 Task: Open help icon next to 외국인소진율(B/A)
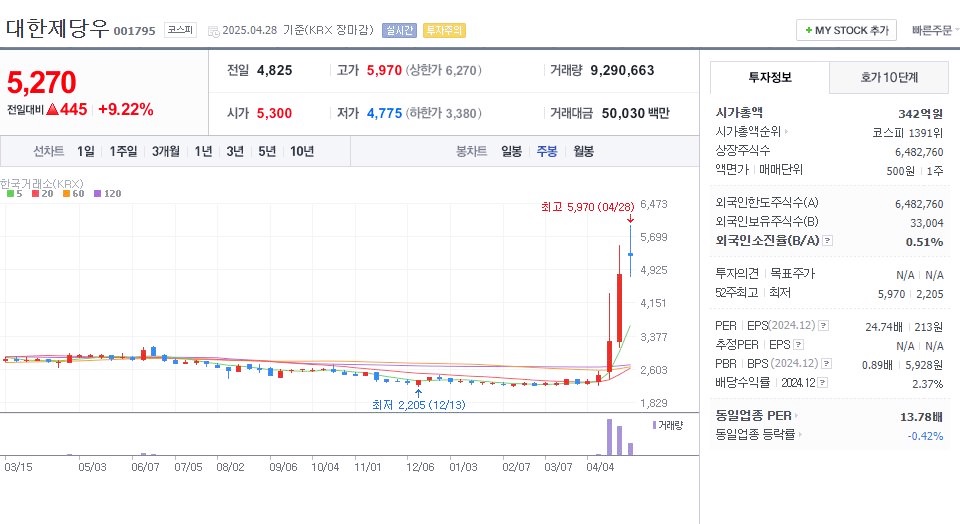827,241
